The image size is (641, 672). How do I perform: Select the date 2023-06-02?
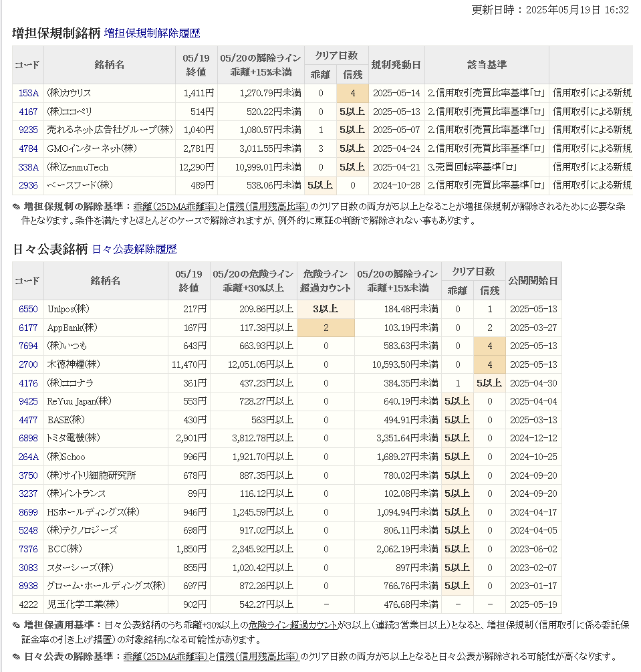coord(533,549)
